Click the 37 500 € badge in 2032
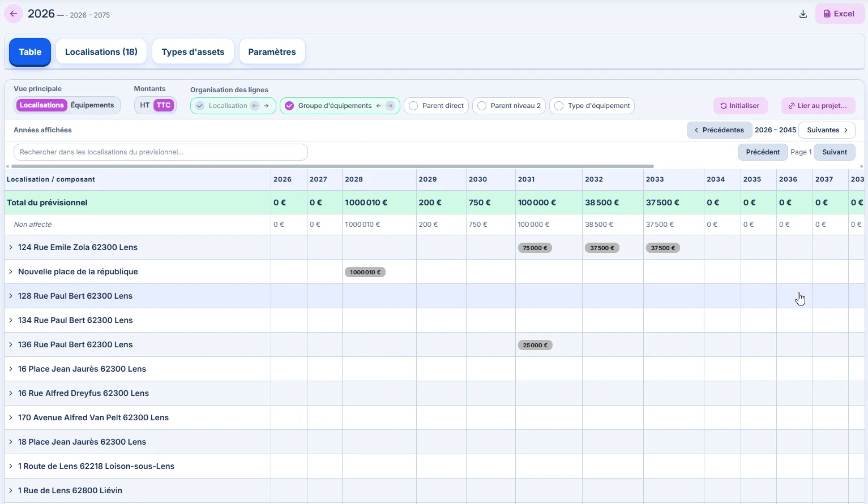This screenshot has width=868, height=504. click(602, 248)
